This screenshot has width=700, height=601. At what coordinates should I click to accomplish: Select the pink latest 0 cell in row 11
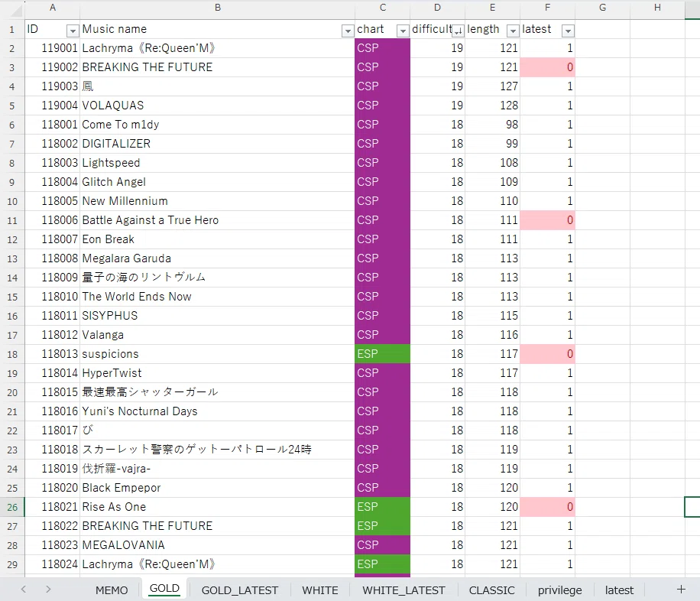[x=547, y=220]
